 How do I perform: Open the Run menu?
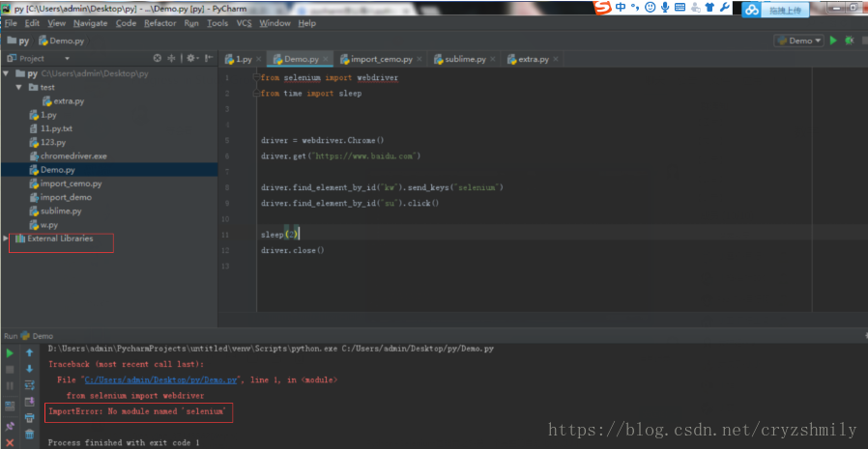(x=191, y=23)
